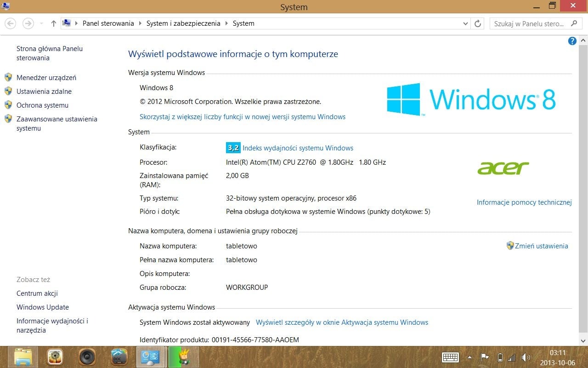Expand the chevron after Panel sterowania

pyautogui.click(x=140, y=23)
